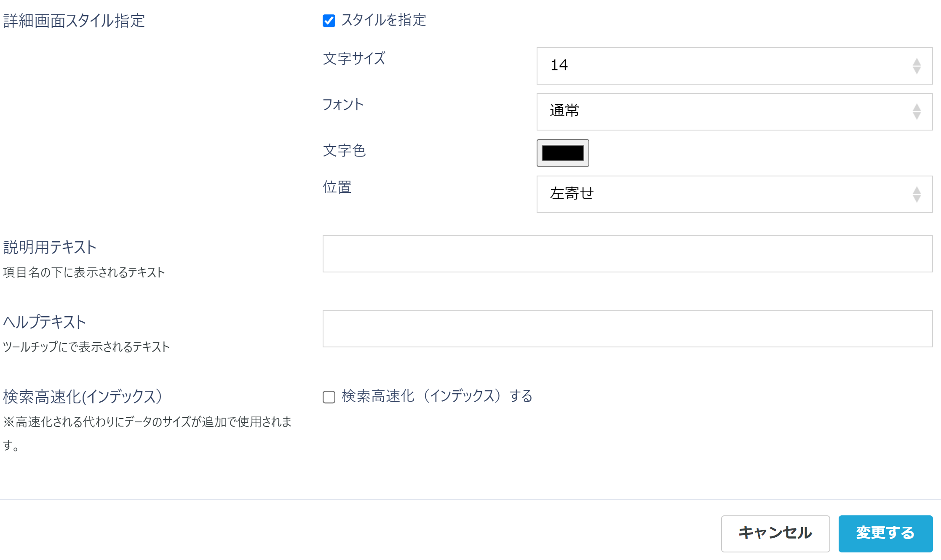
Task: Enable the 検索高速化（インデックス）する option
Action: [329, 396]
